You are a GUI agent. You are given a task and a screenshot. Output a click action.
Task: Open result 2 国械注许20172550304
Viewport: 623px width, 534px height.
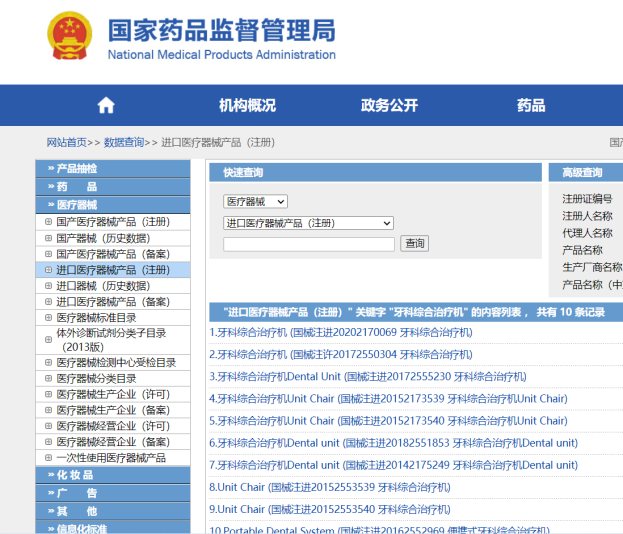[341, 354]
